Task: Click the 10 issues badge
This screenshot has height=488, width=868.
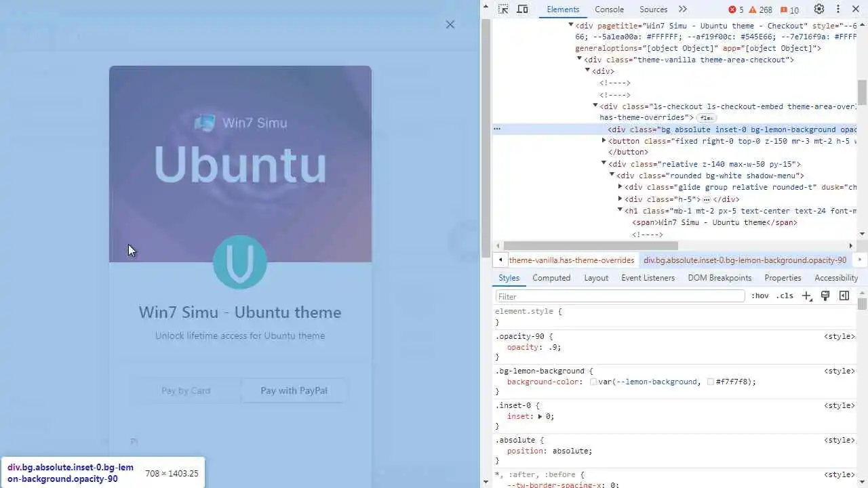Action: (790, 9)
